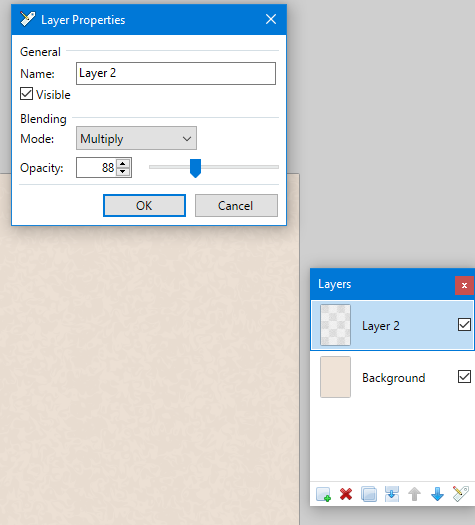Image resolution: width=475 pixels, height=525 pixels.
Task: Duplicate the layer in Layers panel
Action: coord(369,494)
